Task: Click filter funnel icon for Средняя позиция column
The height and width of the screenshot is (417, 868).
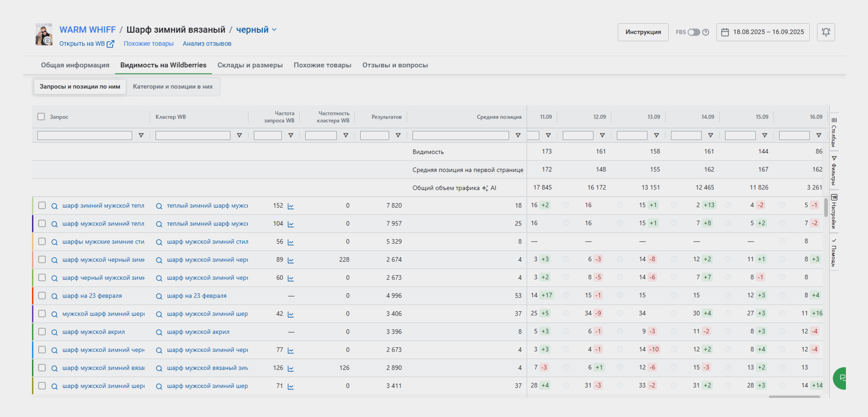Action: [x=518, y=135]
